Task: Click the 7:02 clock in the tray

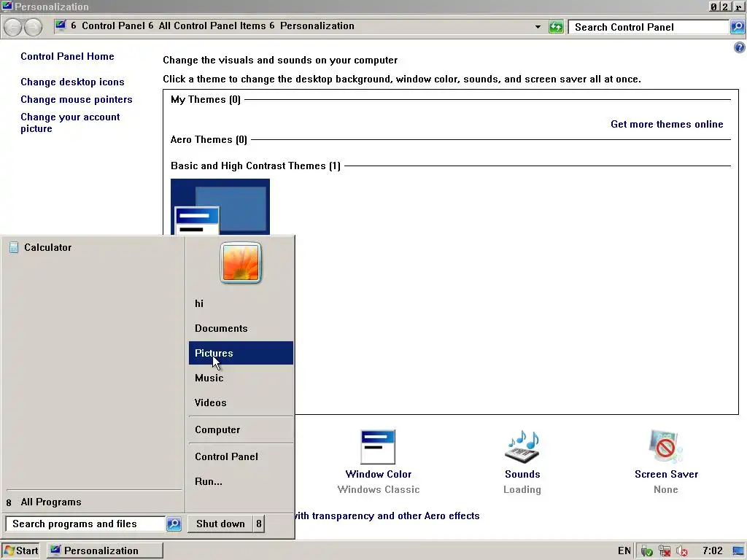Action: [x=713, y=551]
